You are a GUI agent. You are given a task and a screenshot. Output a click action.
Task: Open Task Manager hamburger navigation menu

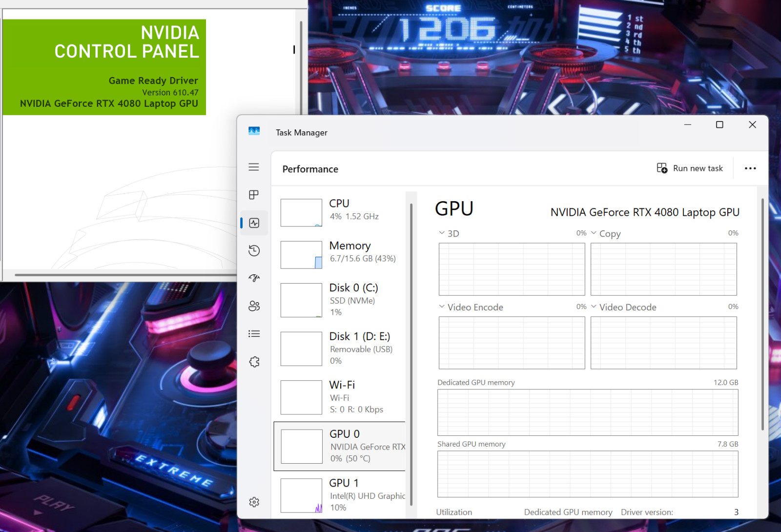point(254,167)
